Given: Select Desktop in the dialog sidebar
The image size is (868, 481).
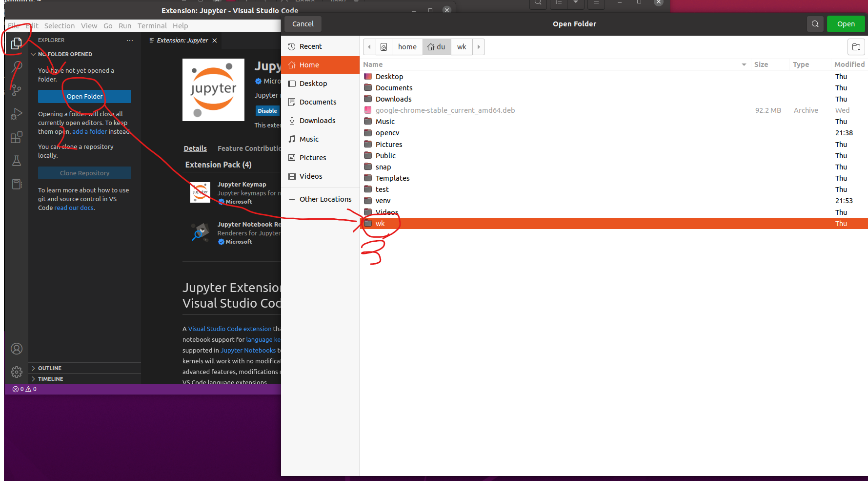Looking at the screenshot, I should [x=320, y=84].
